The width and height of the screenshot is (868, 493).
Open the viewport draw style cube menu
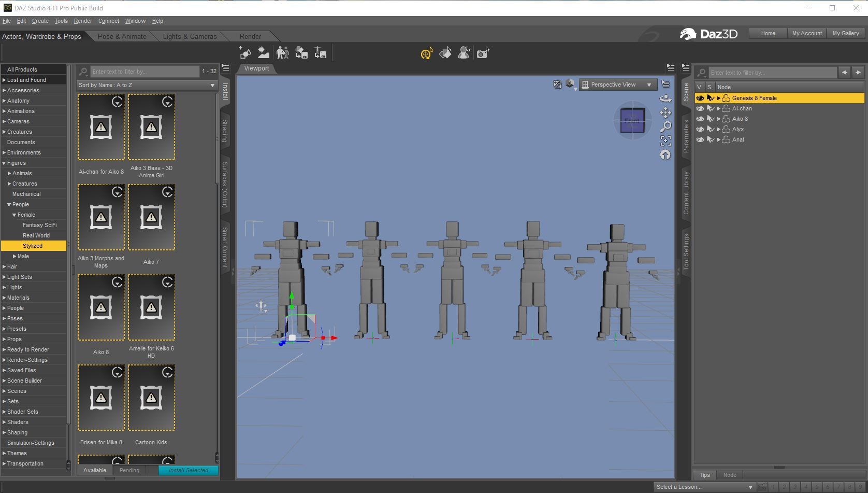point(570,84)
